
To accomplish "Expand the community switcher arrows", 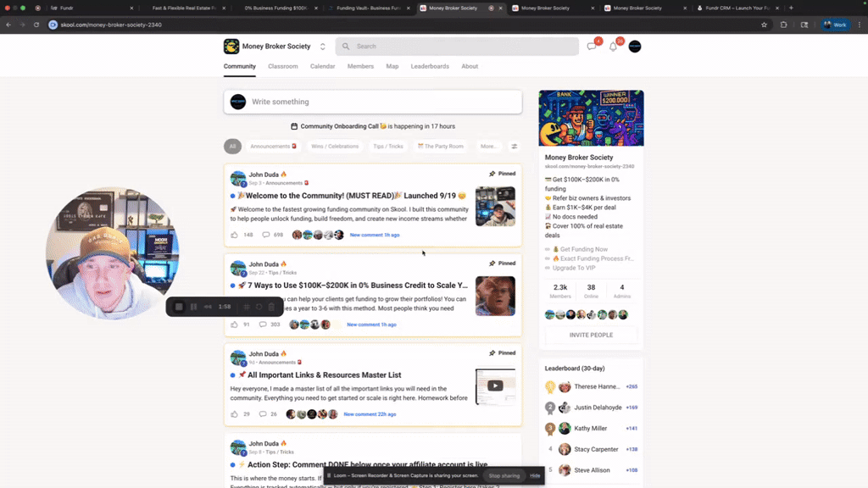I will pos(322,47).
